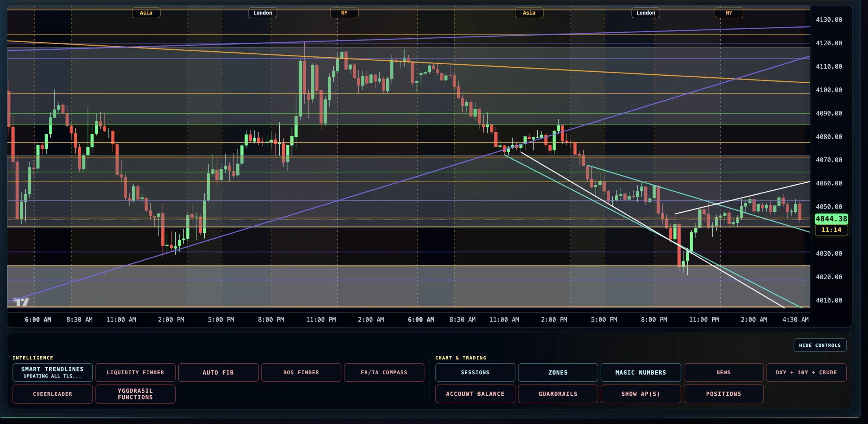View open Positions
The image size is (868, 424).
pyautogui.click(x=724, y=394)
